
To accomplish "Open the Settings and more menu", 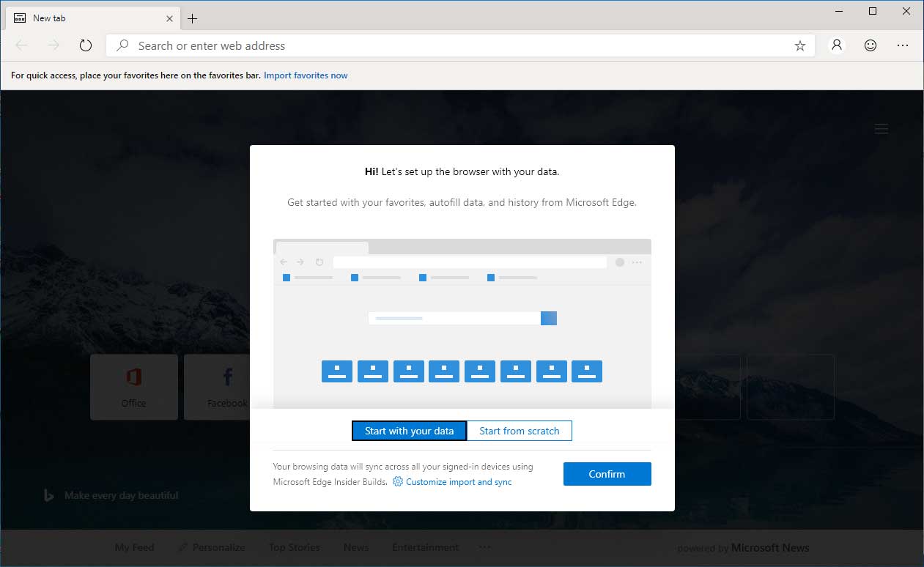I will [x=903, y=45].
